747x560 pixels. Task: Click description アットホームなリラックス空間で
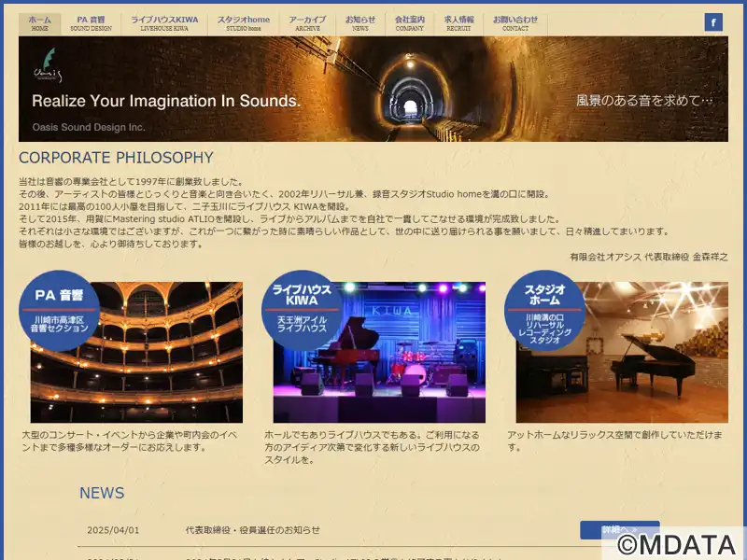point(614,441)
